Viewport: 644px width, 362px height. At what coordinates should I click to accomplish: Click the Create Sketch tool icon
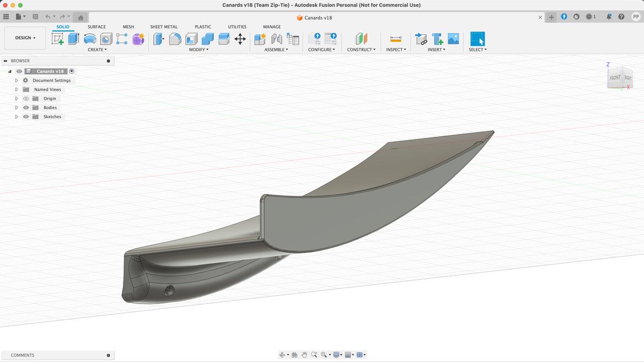tap(57, 39)
